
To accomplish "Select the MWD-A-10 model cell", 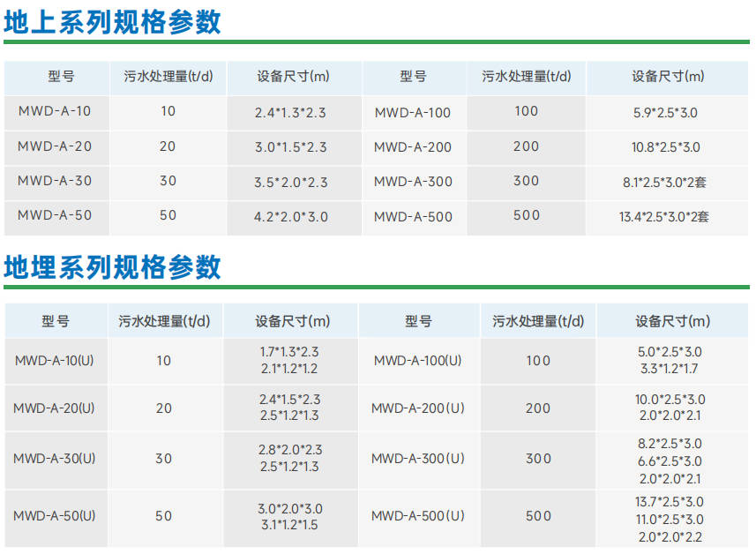I will tap(55, 111).
